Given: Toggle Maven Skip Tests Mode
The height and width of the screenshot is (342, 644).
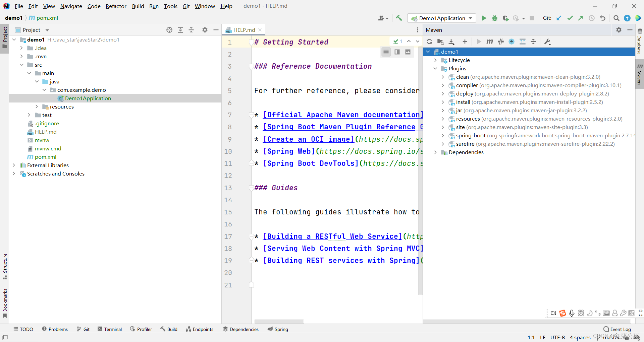Looking at the screenshot, I should pos(512,42).
